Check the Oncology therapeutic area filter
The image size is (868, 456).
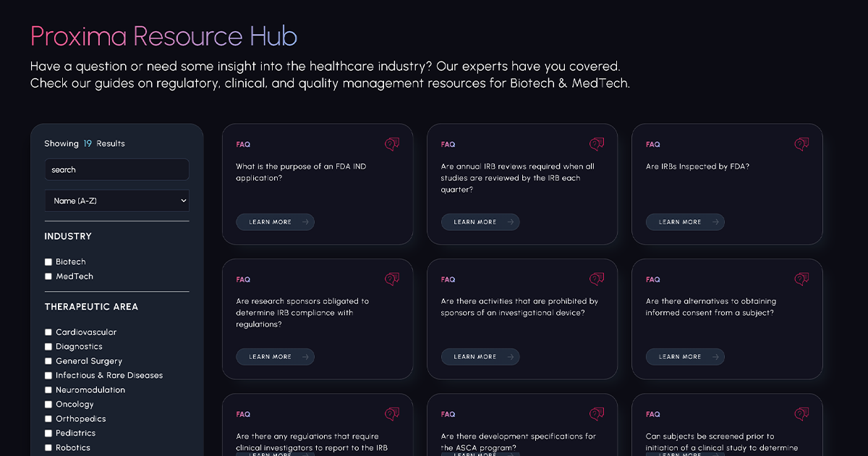click(48, 404)
